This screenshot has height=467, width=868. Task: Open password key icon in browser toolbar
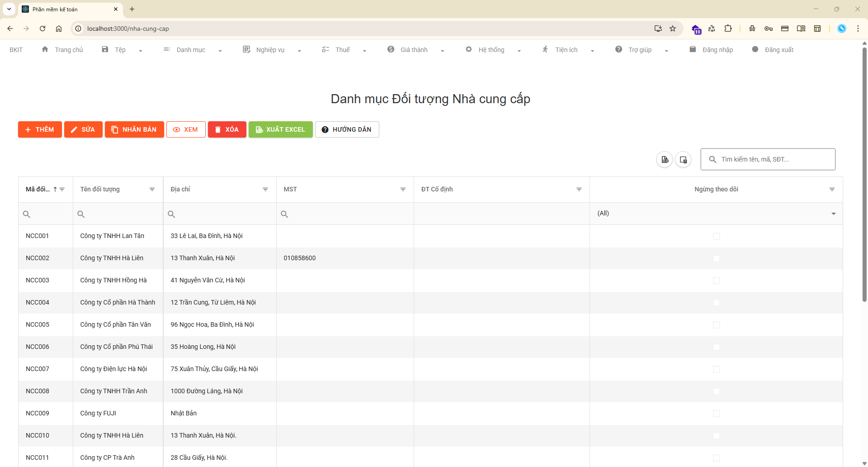click(x=769, y=29)
